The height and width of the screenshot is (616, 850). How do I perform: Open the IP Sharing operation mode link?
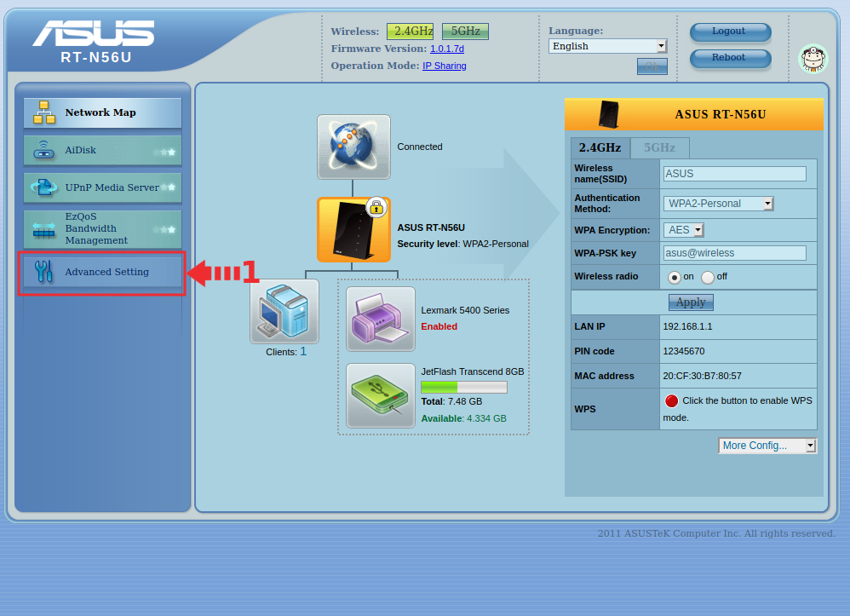pyautogui.click(x=445, y=66)
